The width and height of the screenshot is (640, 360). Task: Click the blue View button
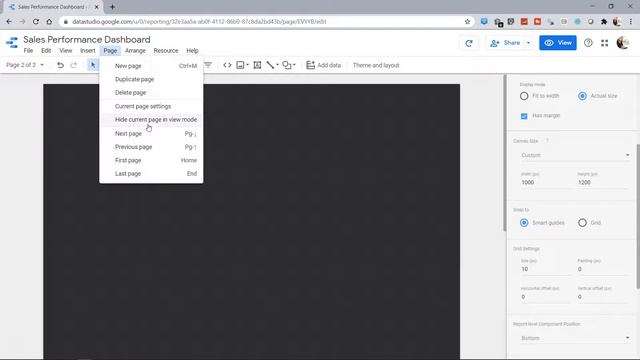558,43
